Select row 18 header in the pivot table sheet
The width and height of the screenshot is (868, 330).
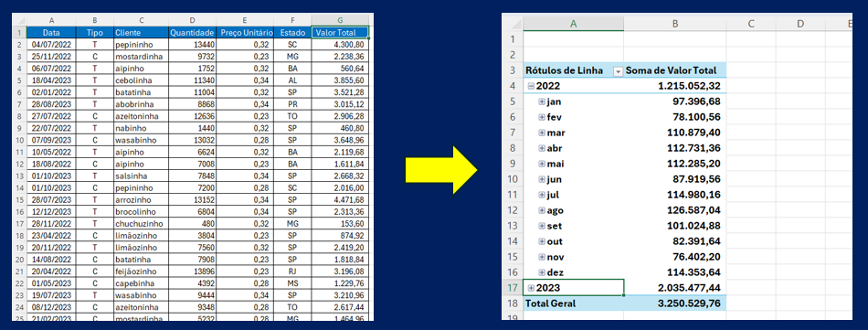[x=513, y=303]
